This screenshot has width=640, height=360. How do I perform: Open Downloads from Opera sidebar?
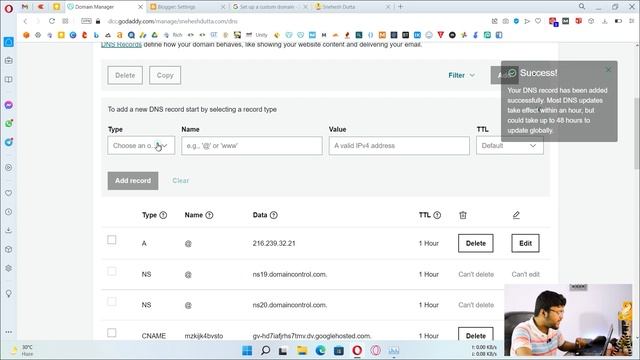(9, 231)
